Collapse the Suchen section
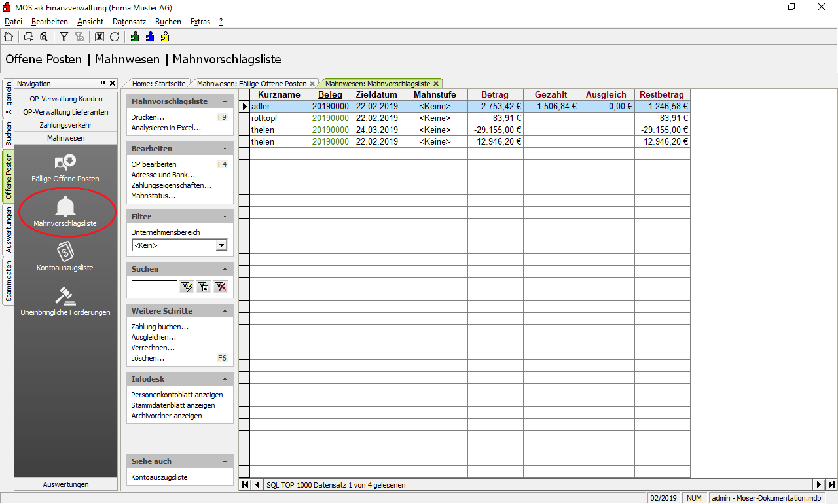838x504 pixels. [x=225, y=269]
